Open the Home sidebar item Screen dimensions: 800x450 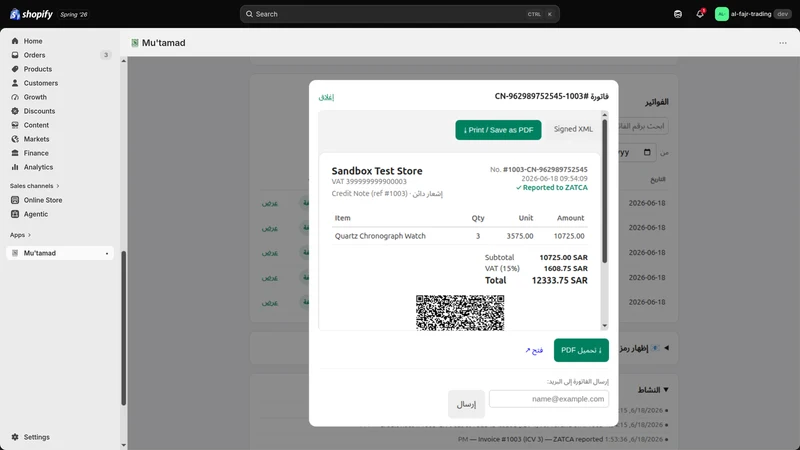[x=33, y=41]
